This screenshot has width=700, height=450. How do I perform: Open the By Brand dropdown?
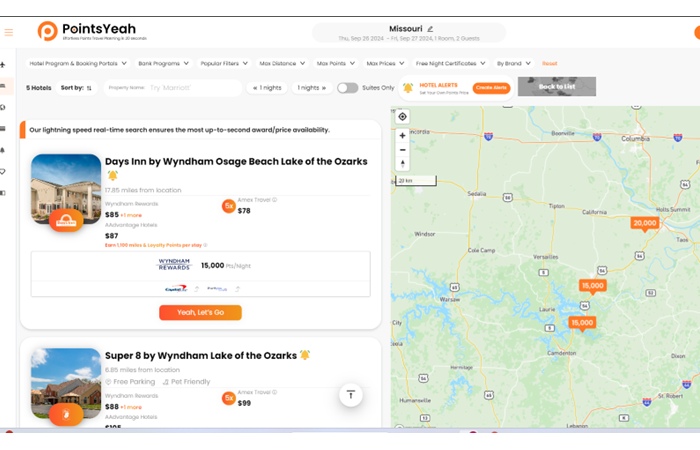pos(514,63)
